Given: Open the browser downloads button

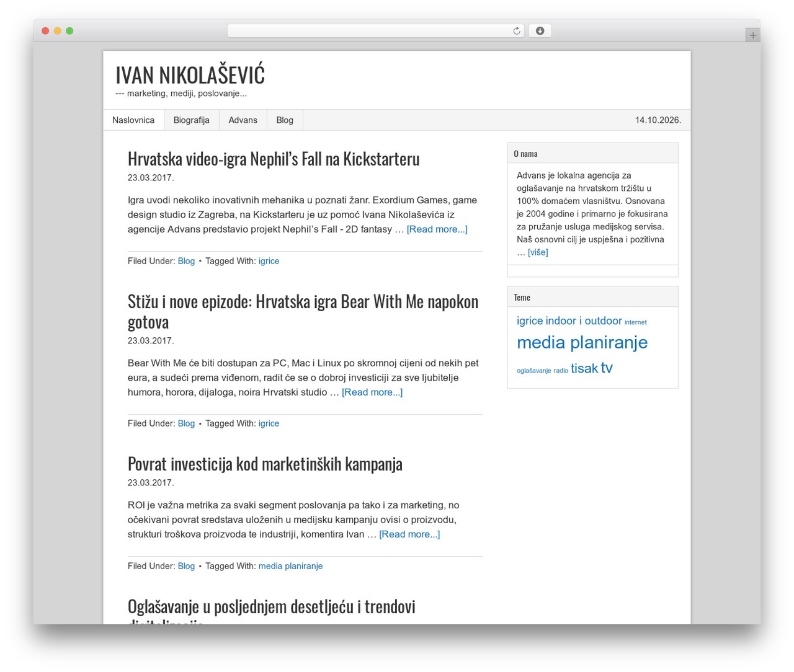Looking at the screenshot, I should coord(540,31).
